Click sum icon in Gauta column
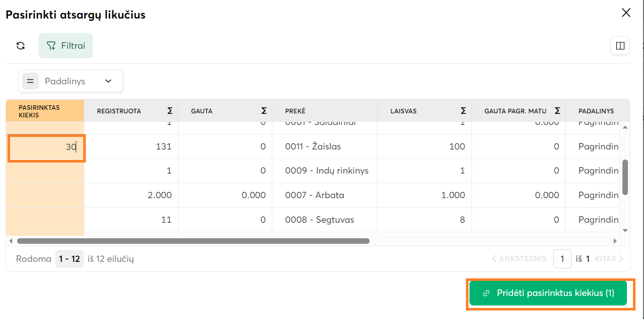 [264, 111]
